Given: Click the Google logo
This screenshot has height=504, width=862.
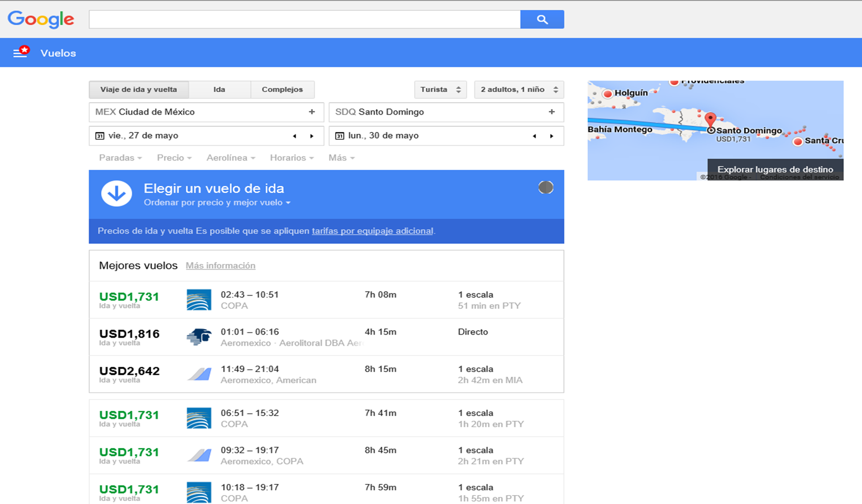Looking at the screenshot, I should tap(41, 19).
